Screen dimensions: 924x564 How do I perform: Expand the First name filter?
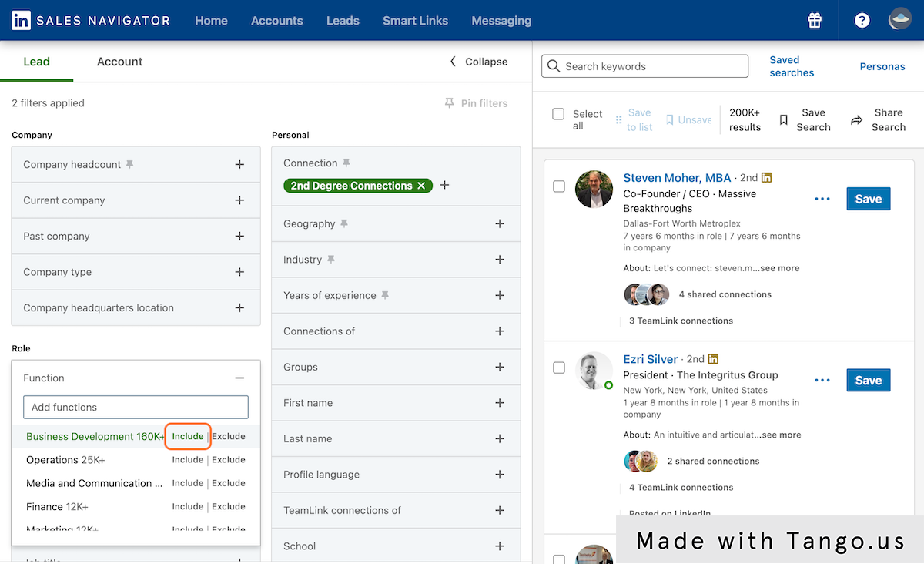500,403
